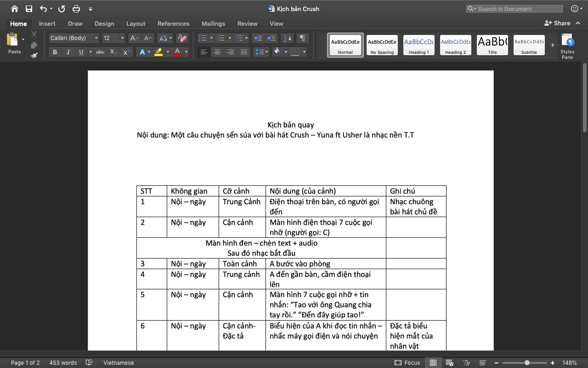This screenshot has width=588, height=368.
Task: Click the spelling and grammar check icon
Action: [90, 363]
